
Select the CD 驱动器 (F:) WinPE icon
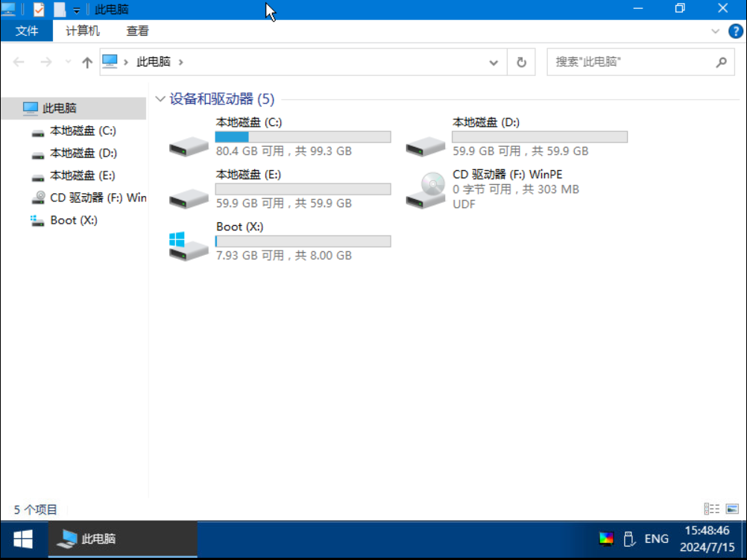click(x=426, y=190)
